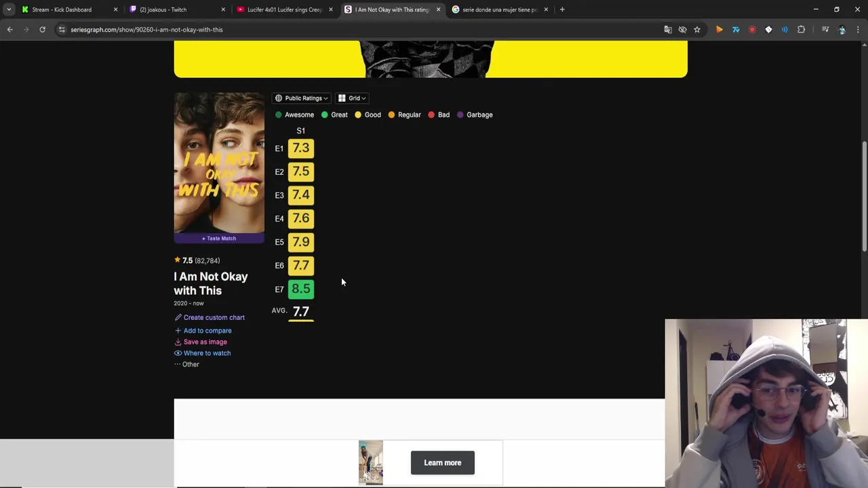Click the pencil icon beside Create custom chart
The height and width of the screenshot is (488, 868).
(178, 317)
